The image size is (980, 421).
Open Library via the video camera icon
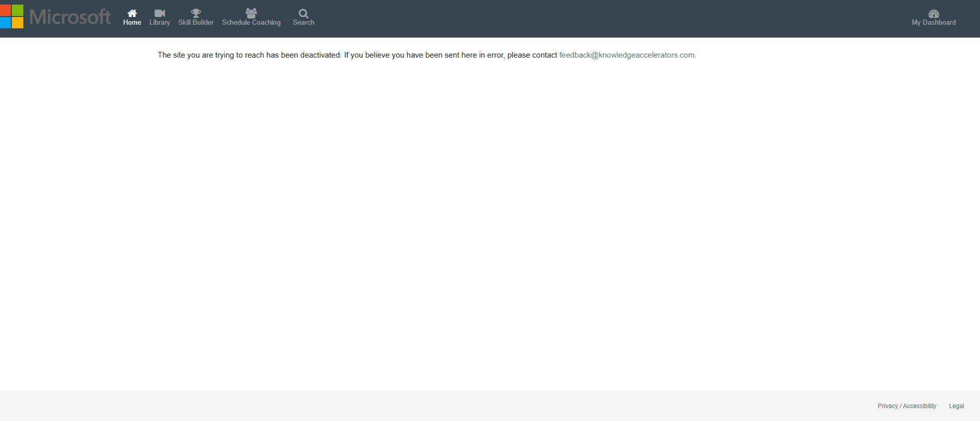tap(160, 13)
